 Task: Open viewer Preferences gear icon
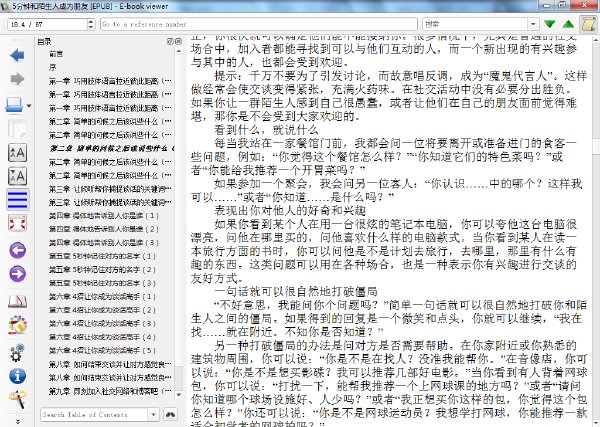tap(17, 352)
